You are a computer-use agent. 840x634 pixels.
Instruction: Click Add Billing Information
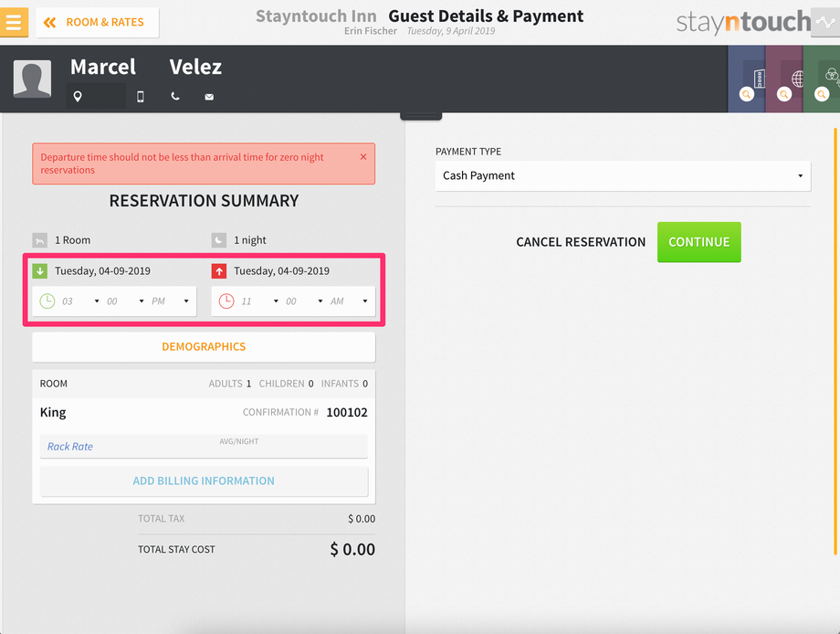(x=204, y=481)
